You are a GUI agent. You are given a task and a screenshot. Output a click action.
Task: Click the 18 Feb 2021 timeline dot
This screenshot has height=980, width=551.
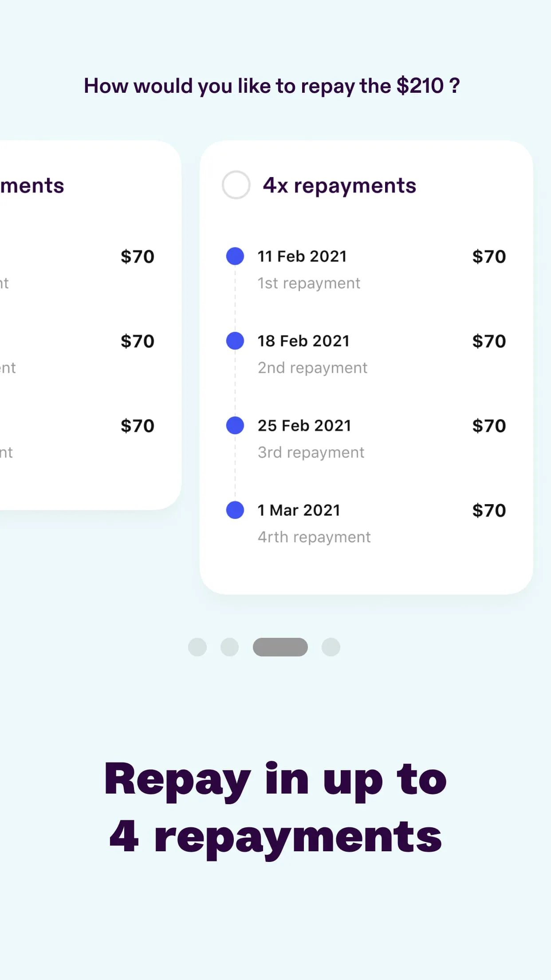(235, 340)
